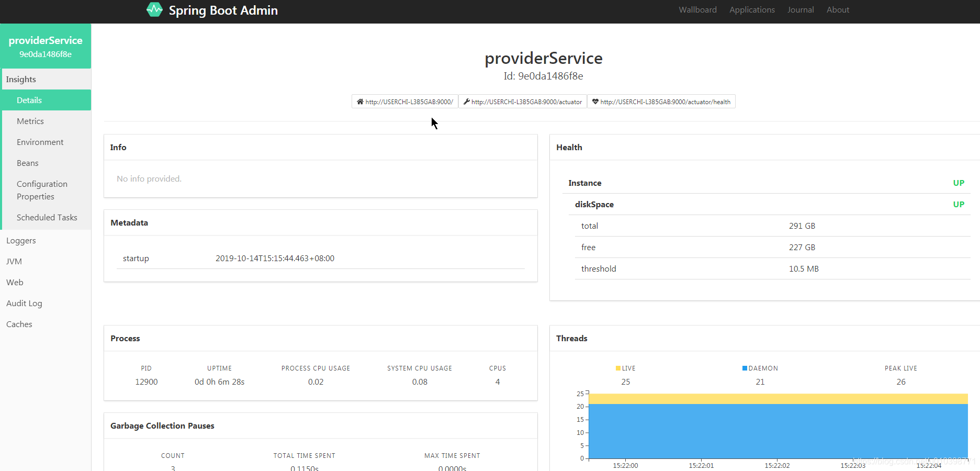Image resolution: width=980 pixels, height=471 pixels.
Task: Open the :9000/actuator/health link
Action: click(x=661, y=102)
